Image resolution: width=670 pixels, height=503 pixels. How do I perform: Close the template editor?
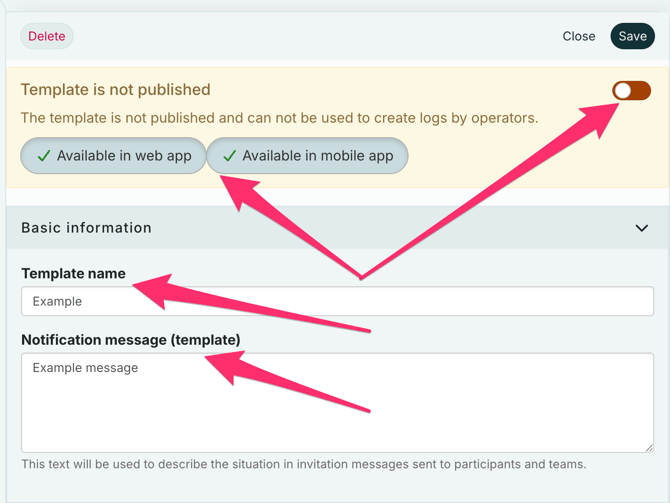pos(578,36)
